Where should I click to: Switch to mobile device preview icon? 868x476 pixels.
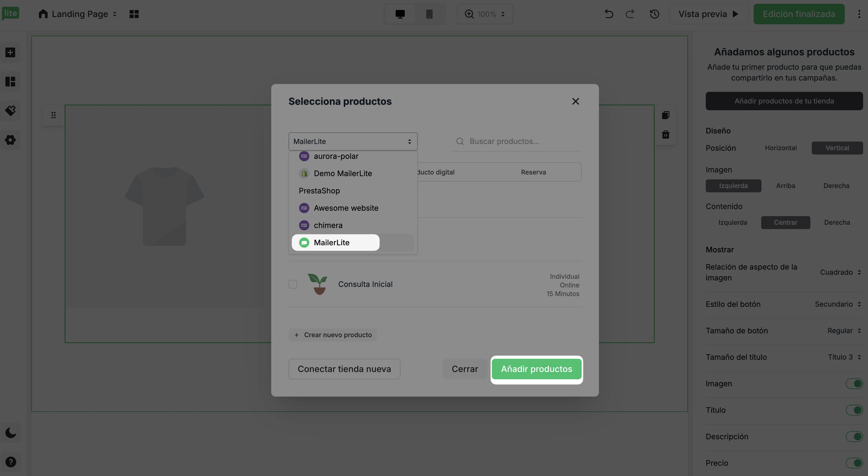click(429, 14)
